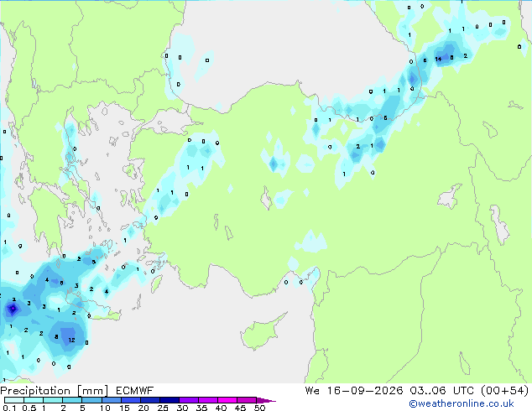Pick the blue legend swatch between 10 and 15
532x411 pixels.
(x=112, y=400)
